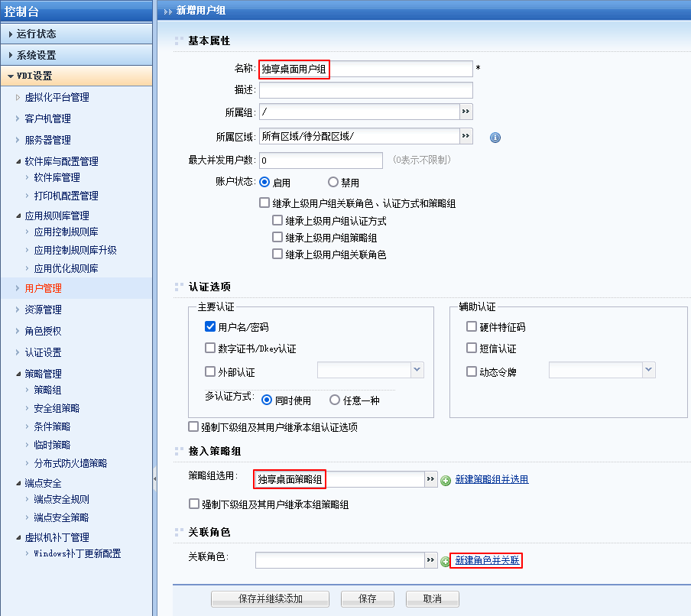Tick the 硬件特征码 auxiliary authentication checkbox
The height and width of the screenshot is (616, 691).
pos(472,327)
